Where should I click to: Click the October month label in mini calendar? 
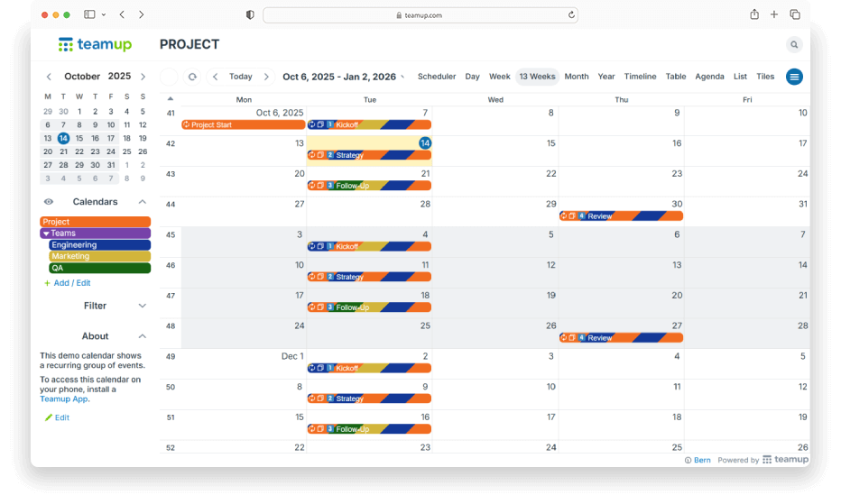(x=82, y=77)
